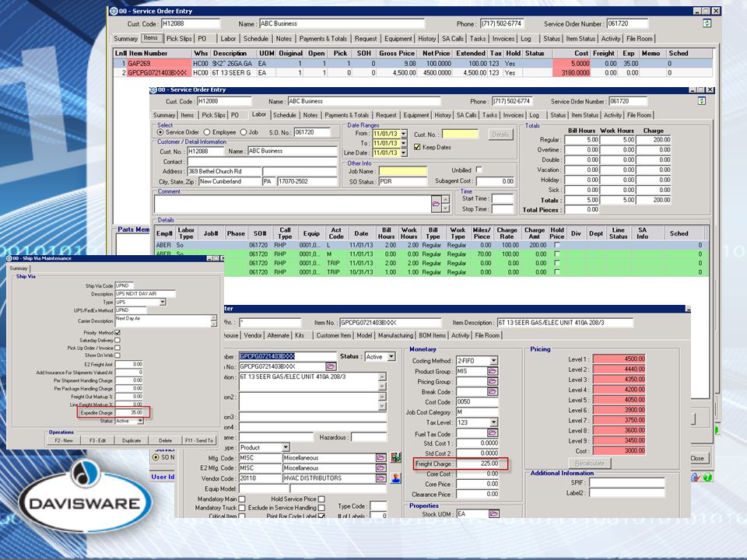Select the Employee radio button
The image size is (747, 560).
[207, 132]
